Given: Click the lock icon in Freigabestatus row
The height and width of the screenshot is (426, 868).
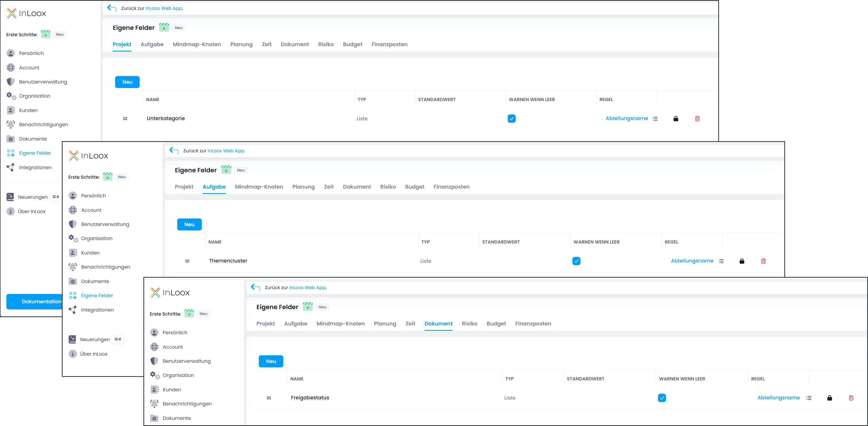Looking at the screenshot, I should click(830, 398).
